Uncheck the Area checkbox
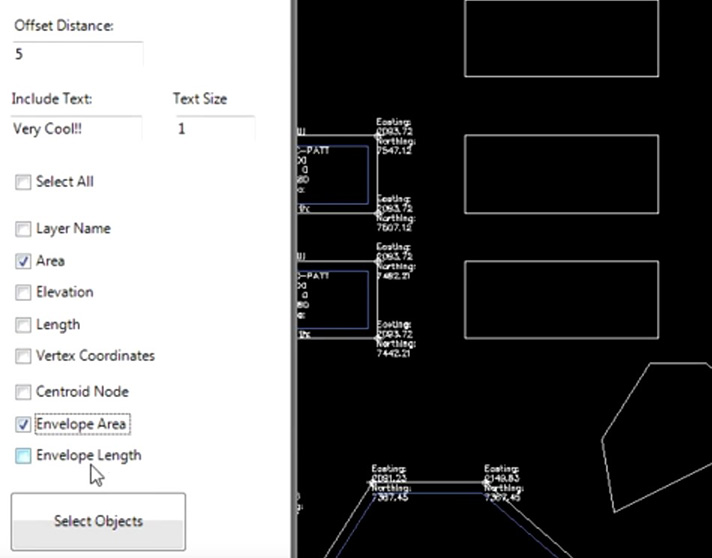 point(23,261)
